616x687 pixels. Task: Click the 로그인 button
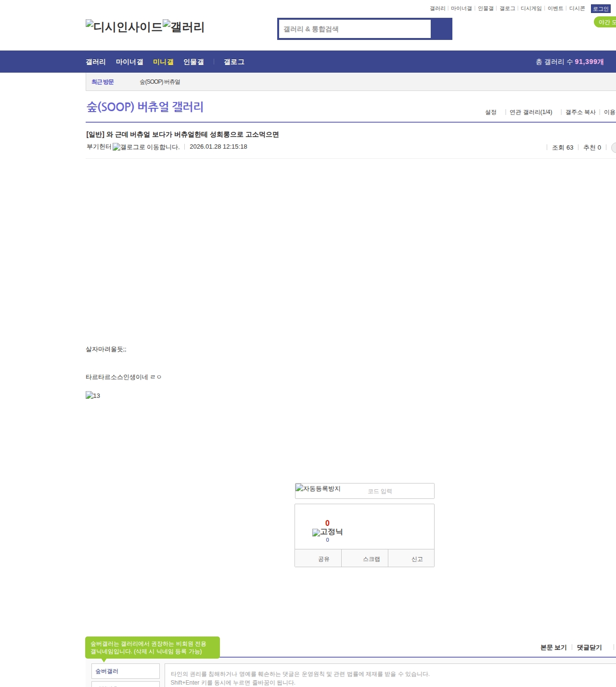(601, 9)
